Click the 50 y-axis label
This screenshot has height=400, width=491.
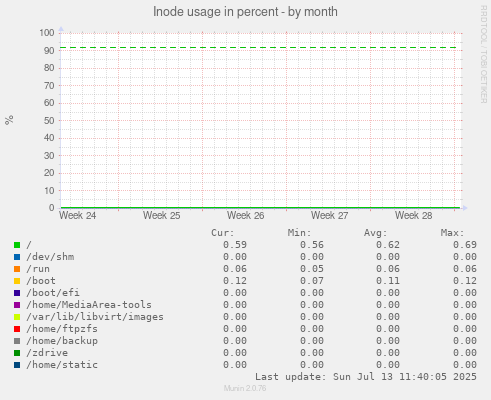point(49,121)
